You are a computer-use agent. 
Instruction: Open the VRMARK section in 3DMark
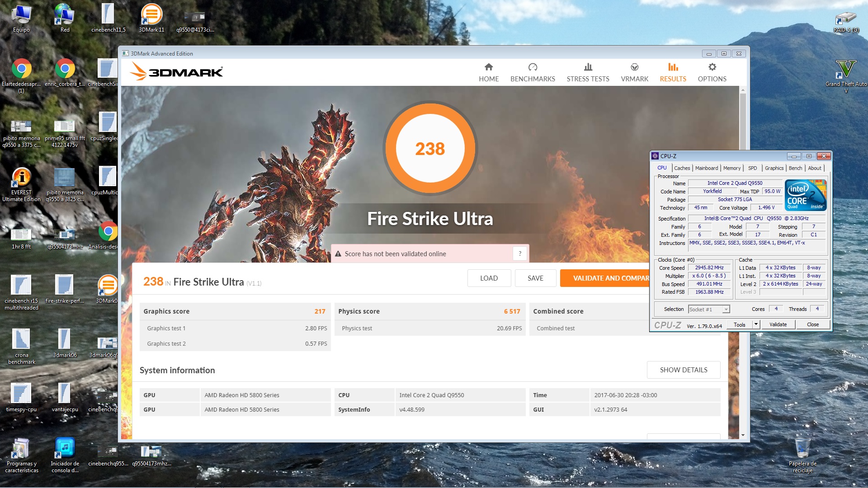click(634, 72)
